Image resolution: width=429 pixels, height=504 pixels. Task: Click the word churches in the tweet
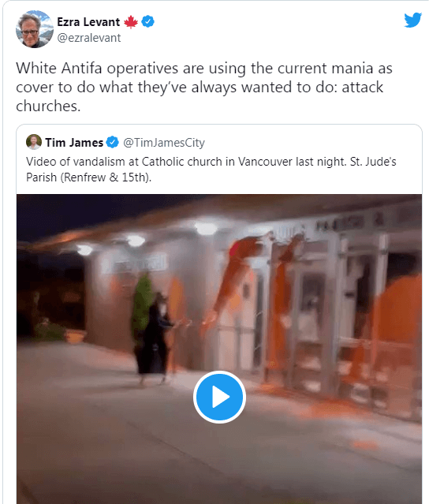coord(48,106)
